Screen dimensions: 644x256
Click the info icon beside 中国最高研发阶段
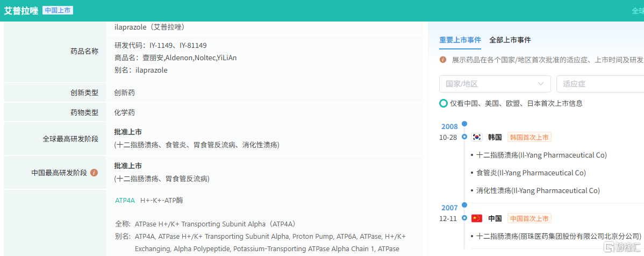pos(94,173)
